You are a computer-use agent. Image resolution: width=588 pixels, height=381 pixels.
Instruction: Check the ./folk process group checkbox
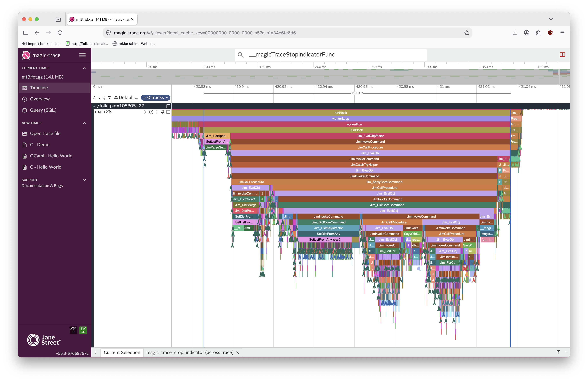click(x=169, y=106)
